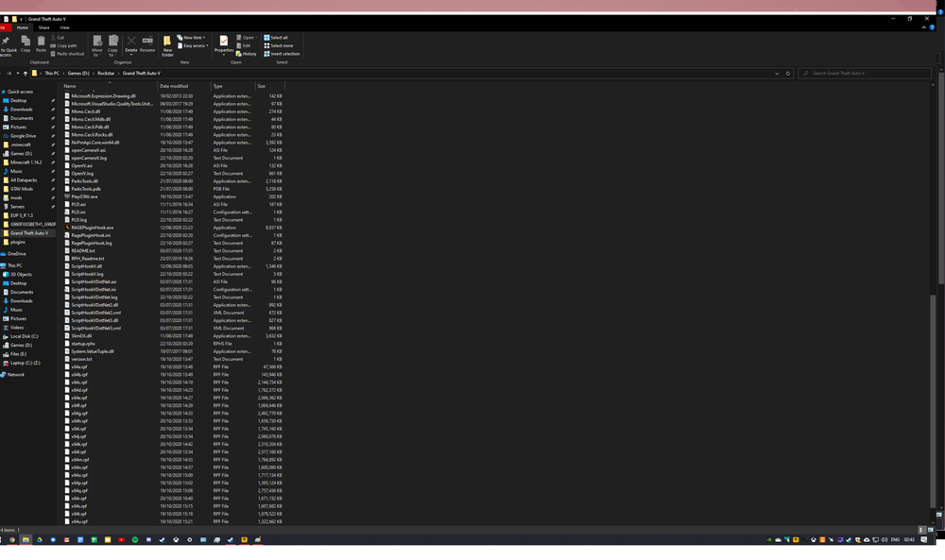This screenshot has height=560, width=945.
Task: Collapse the ribbon with the chevron
Action: click(x=924, y=27)
